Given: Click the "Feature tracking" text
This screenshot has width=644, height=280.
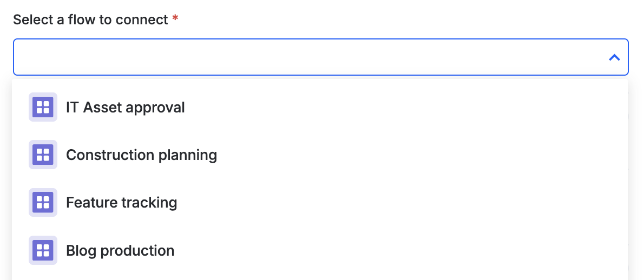Looking at the screenshot, I should tap(122, 203).
